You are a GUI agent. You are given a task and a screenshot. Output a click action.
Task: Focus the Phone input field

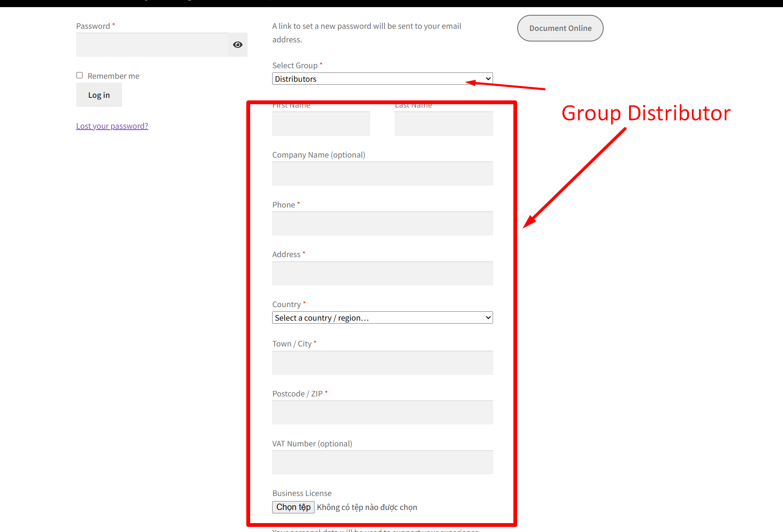[382, 224]
